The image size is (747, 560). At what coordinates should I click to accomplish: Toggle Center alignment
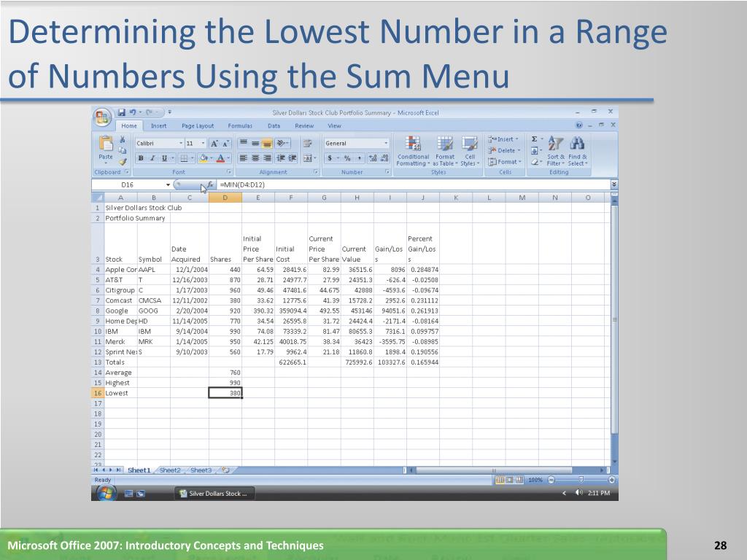(255, 158)
